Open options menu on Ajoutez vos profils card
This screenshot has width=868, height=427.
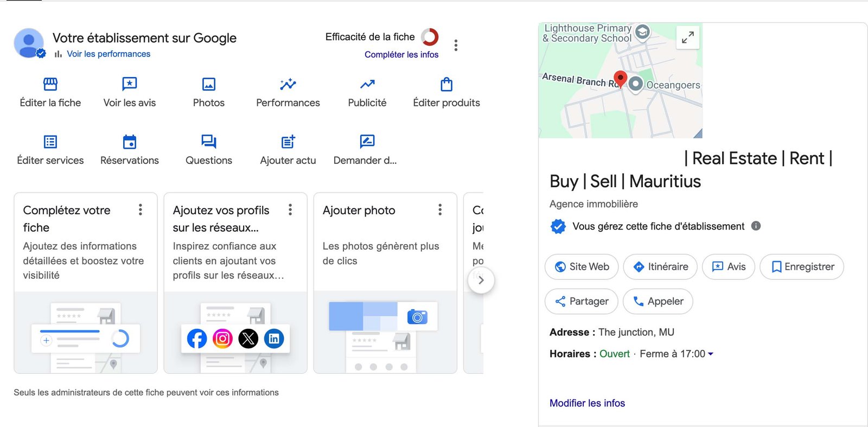coord(290,210)
